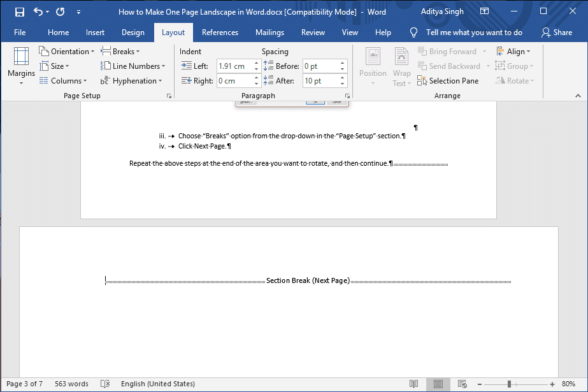The width and height of the screenshot is (588, 392).
Task: Open the Selection Pane
Action: click(448, 81)
